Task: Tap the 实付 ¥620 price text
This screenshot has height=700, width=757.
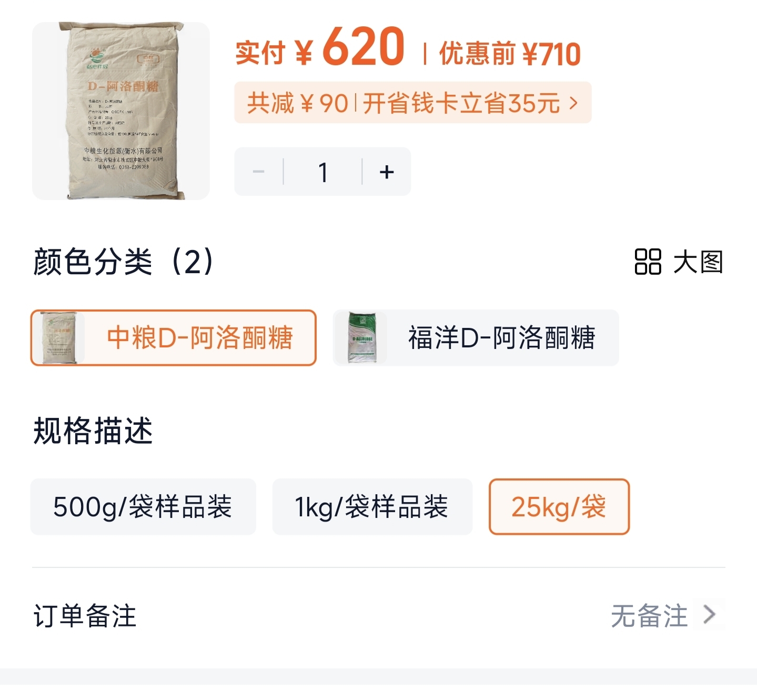Action: click(x=320, y=48)
